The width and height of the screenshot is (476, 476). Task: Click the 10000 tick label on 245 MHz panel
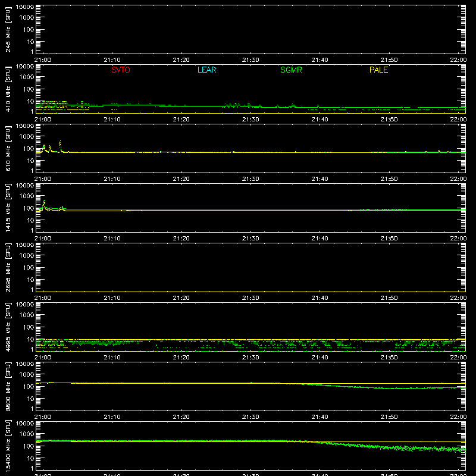point(25,7)
